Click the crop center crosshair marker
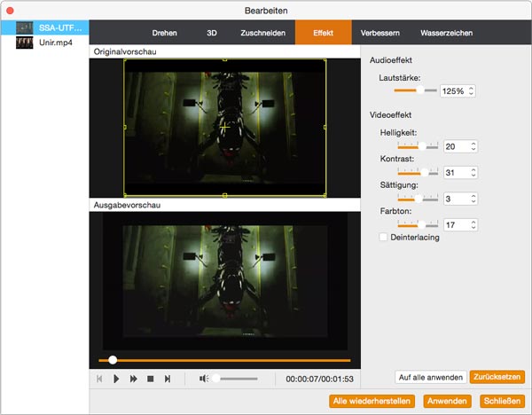 click(x=224, y=127)
